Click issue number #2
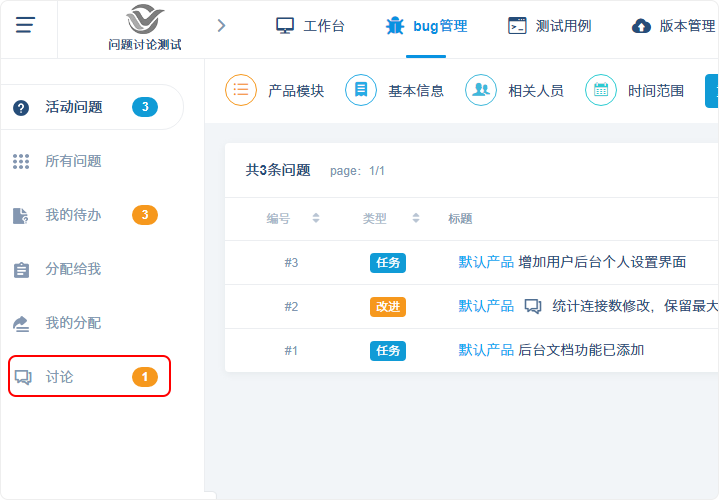The image size is (720, 500). pos(291,306)
